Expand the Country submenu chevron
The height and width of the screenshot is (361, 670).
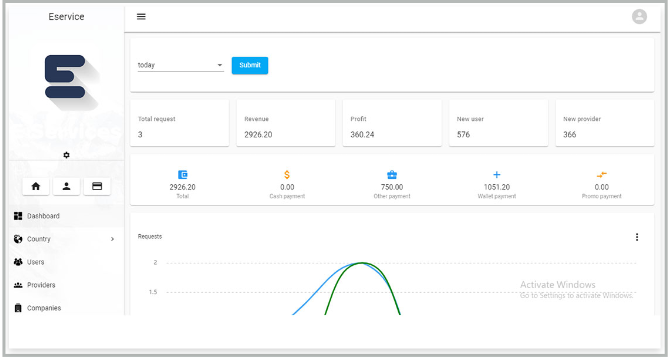pyautogui.click(x=112, y=239)
